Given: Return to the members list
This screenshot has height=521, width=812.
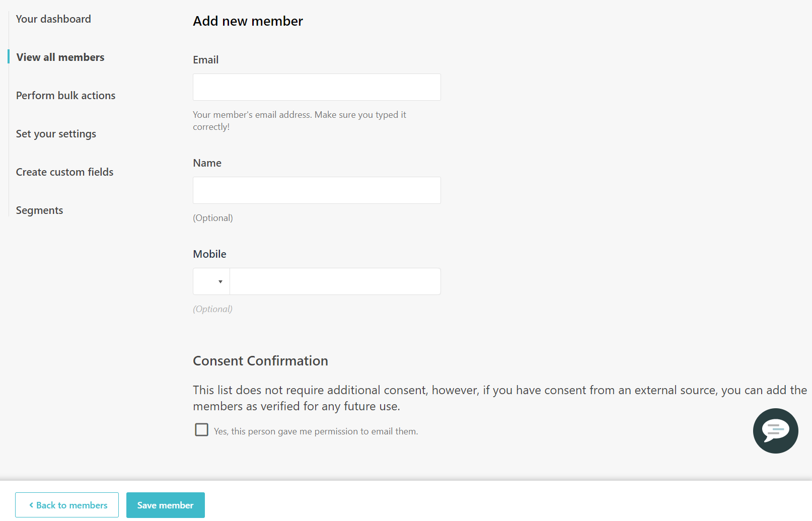Looking at the screenshot, I should pos(67,505).
